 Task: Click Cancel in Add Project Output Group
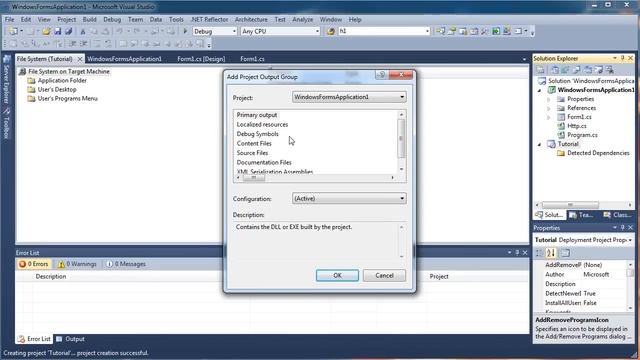click(384, 276)
